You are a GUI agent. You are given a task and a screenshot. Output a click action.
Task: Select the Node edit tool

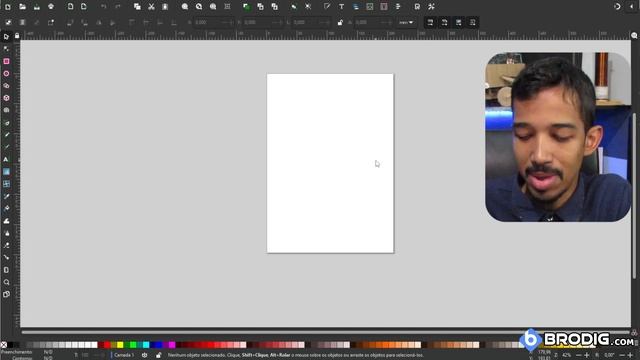coord(6,49)
